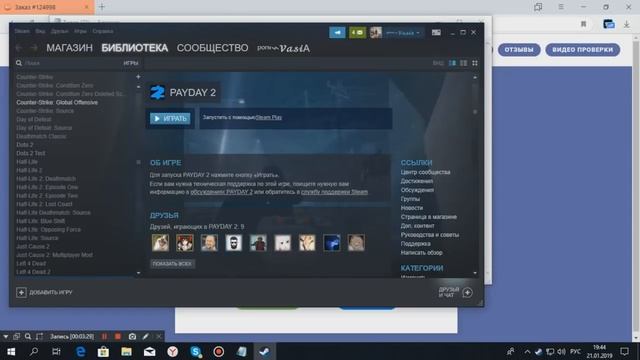Viewport: 640px width, 360px height.
Task: Open the Steam Play link
Action: click(269, 117)
